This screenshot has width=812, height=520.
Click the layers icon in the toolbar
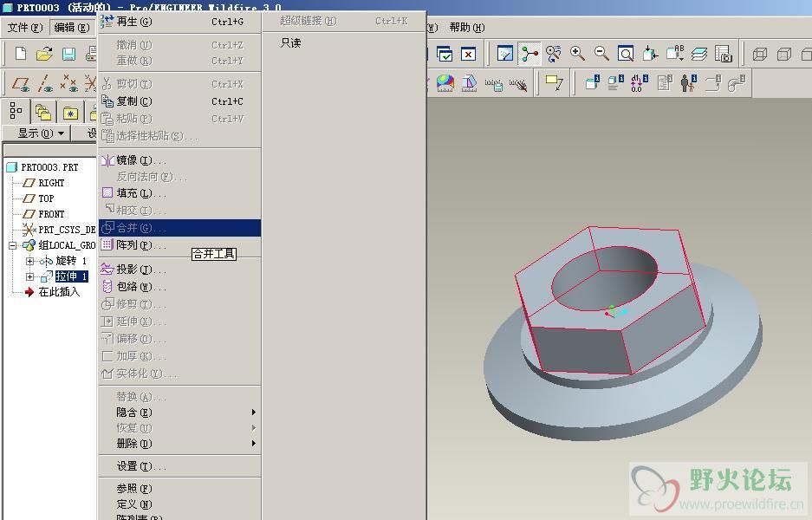(x=699, y=54)
